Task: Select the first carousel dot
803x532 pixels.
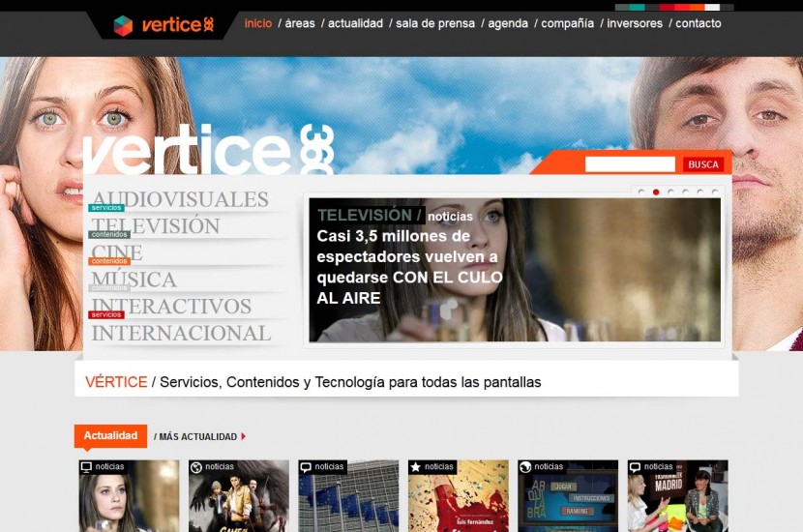Action: click(641, 192)
